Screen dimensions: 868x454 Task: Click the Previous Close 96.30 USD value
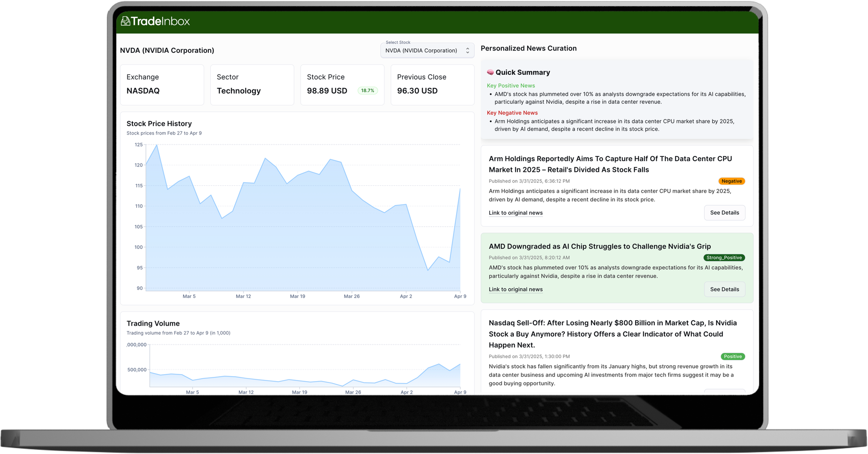pos(417,91)
